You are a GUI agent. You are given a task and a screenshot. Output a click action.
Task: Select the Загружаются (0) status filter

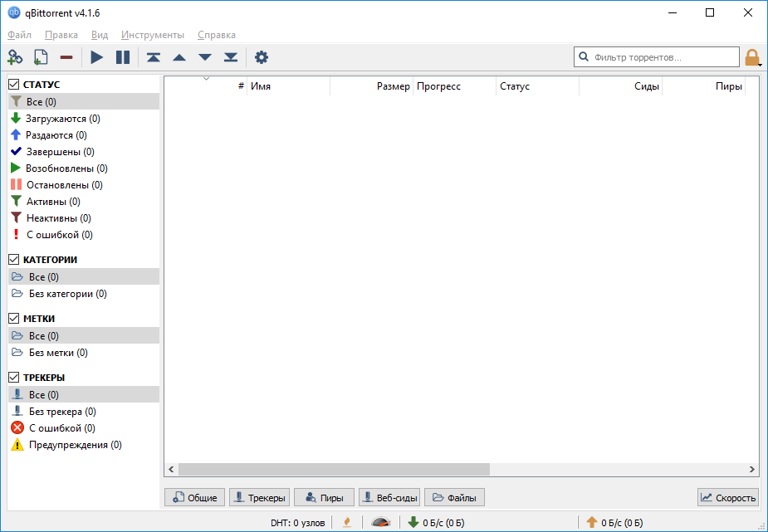pyautogui.click(x=84, y=119)
